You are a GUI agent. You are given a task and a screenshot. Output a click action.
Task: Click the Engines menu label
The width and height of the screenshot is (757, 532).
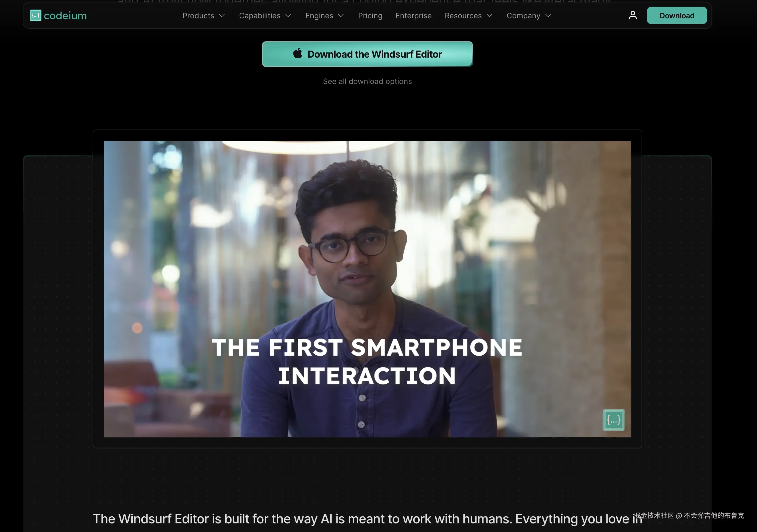click(319, 16)
